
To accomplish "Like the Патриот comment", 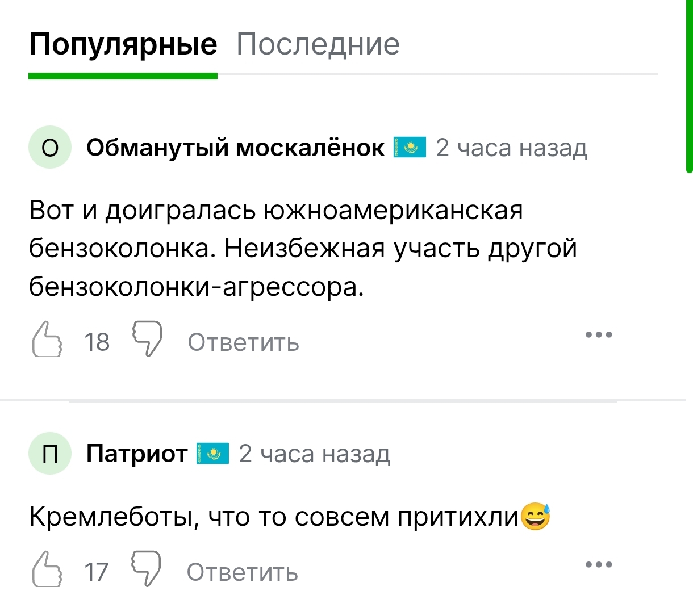I will [x=47, y=569].
